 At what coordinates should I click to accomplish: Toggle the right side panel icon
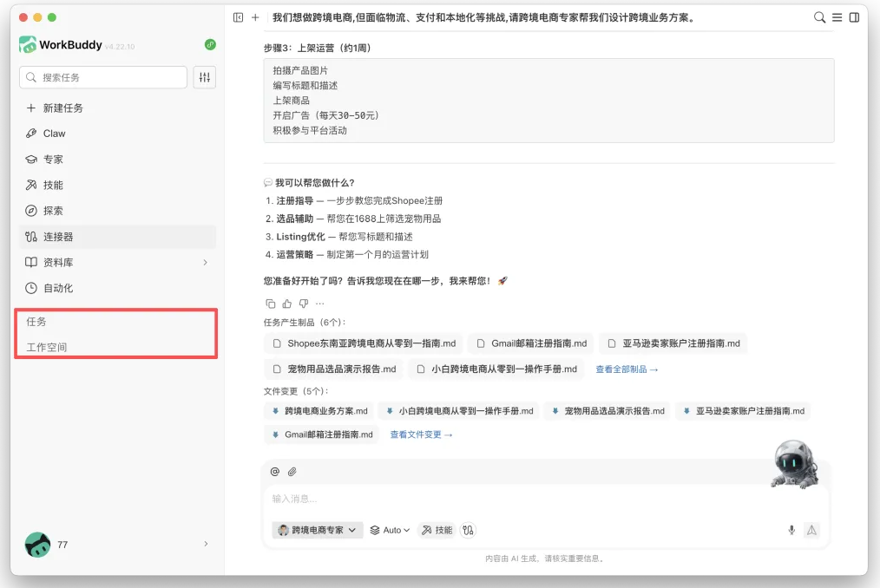[854, 17]
